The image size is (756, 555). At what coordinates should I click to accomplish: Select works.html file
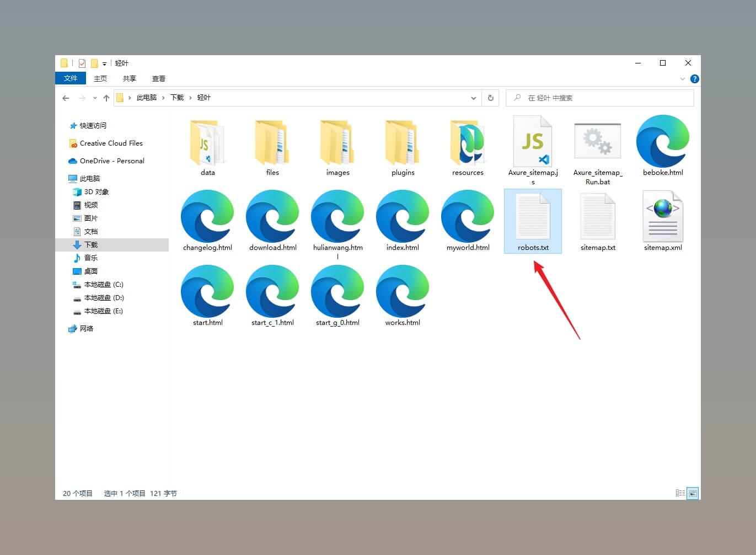pos(403,296)
